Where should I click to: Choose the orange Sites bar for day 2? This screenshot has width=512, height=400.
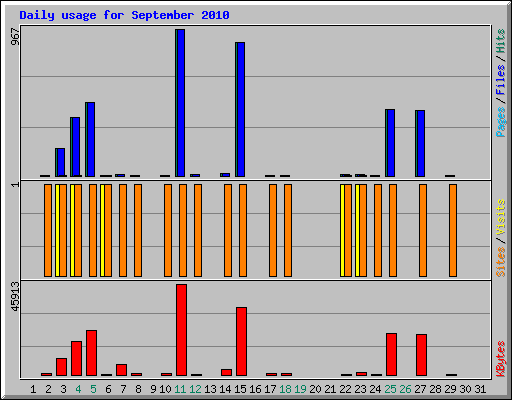[48, 230]
